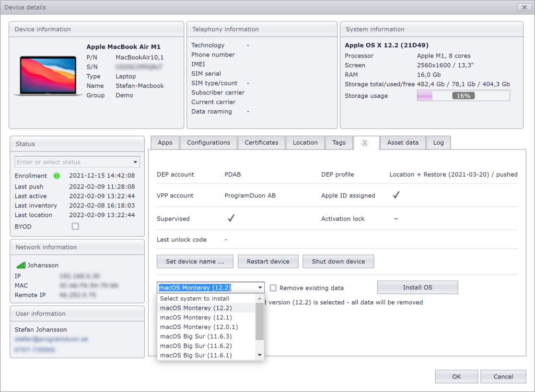Select macOS Big Sur (11.6.2) option

tap(206, 346)
